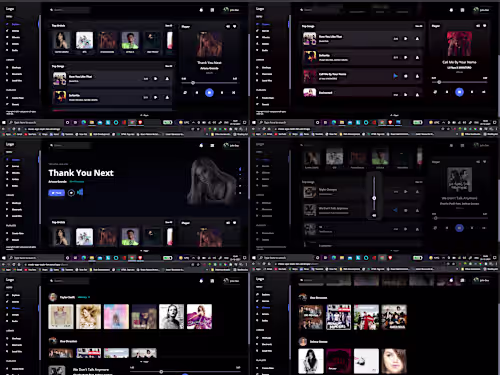
Task: Click the blue speaker icon next to hero heart button
Action: point(80,192)
